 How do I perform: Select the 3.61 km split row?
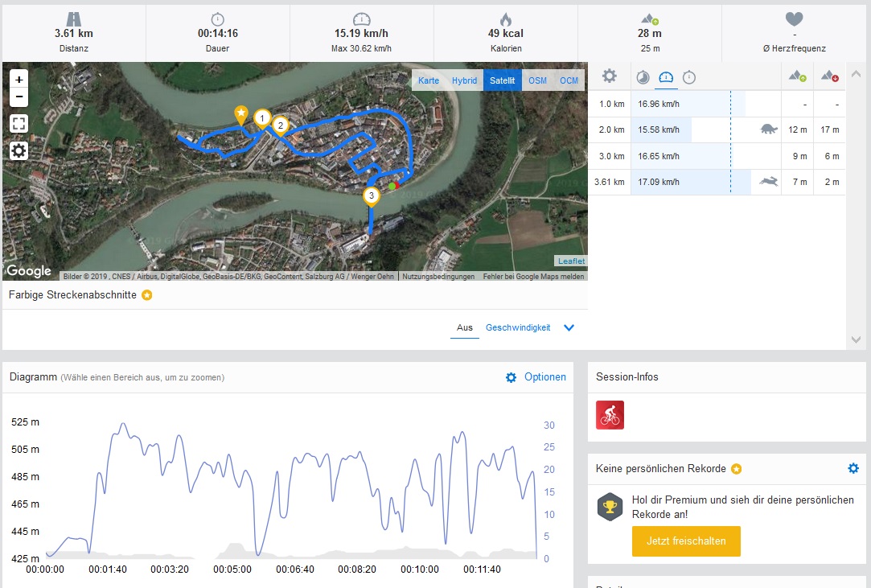pos(717,183)
